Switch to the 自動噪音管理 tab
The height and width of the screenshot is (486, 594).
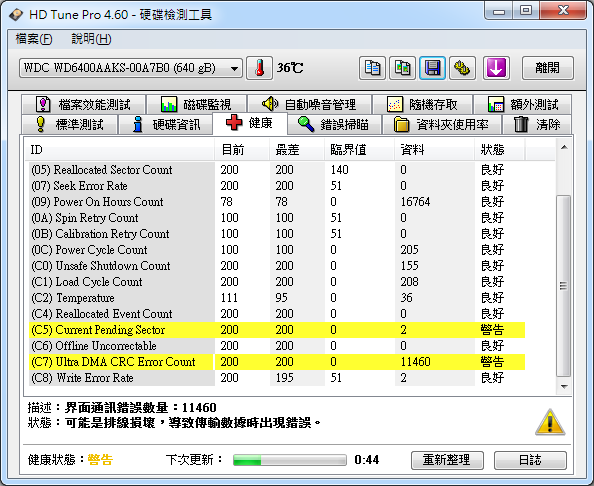point(309,104)
